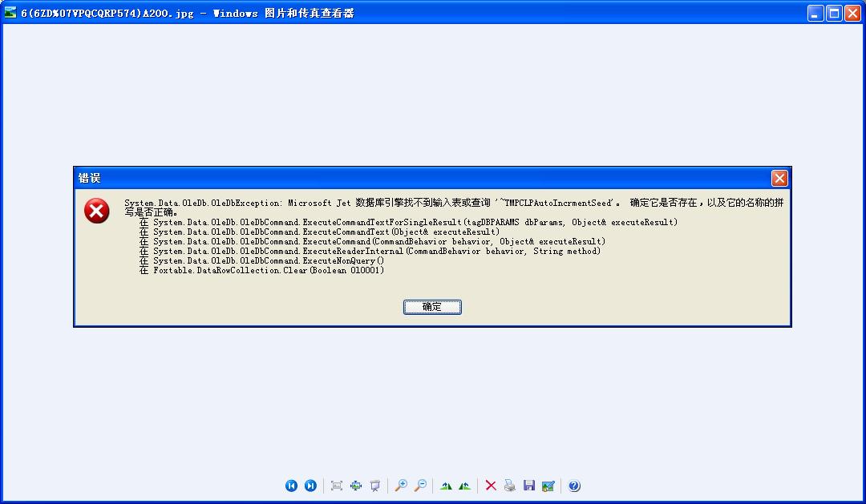Click the 'ExecuteCommandTextForSingleResult' stack line

pos(409,223)
